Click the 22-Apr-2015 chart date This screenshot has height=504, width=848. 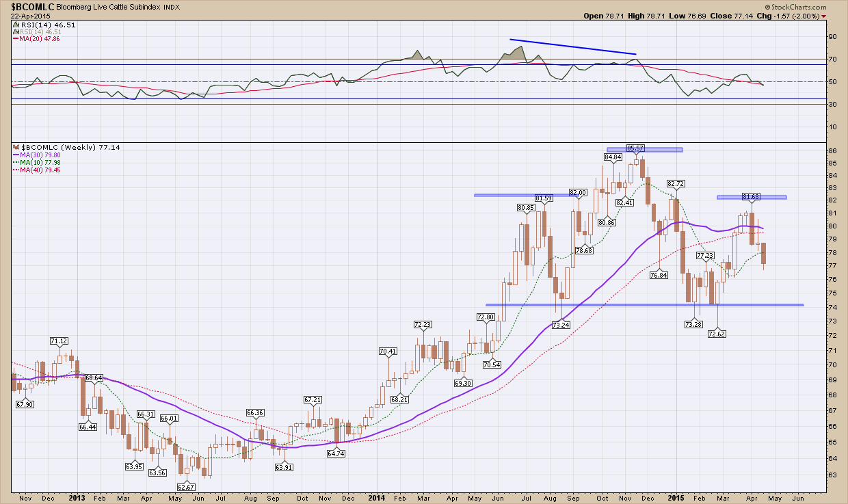[x=29, y=16]
